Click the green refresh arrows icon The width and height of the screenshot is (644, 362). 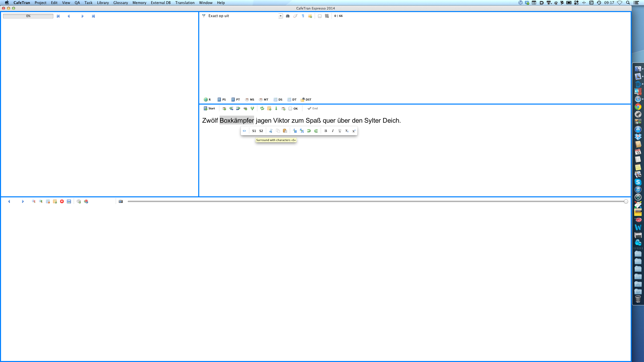[x=262, y=108]
